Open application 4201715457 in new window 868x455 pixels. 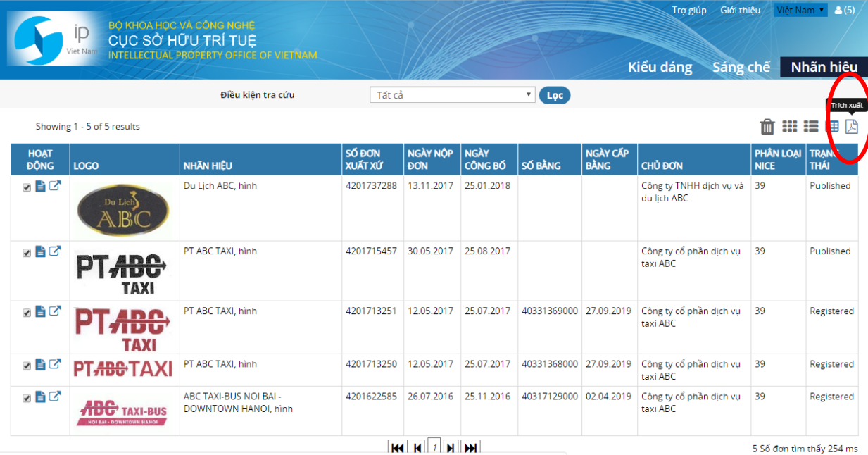pyautogui.click(x=54, y=251)
